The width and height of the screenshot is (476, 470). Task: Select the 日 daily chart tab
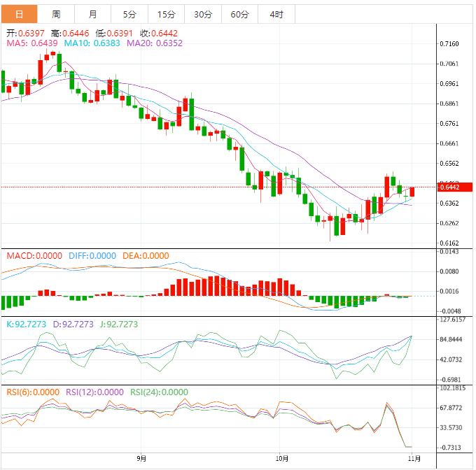click(x=19, y=14)
